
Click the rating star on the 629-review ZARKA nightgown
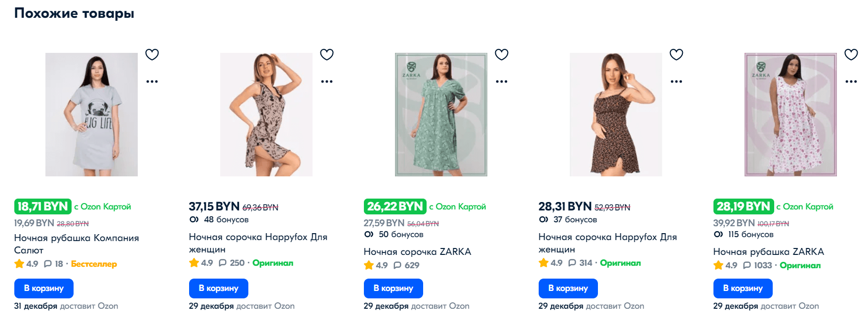click(x=369, y=265)
